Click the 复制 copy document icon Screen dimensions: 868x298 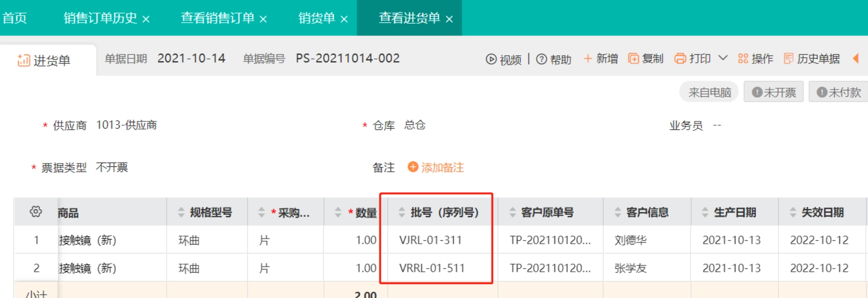(633, 59)
